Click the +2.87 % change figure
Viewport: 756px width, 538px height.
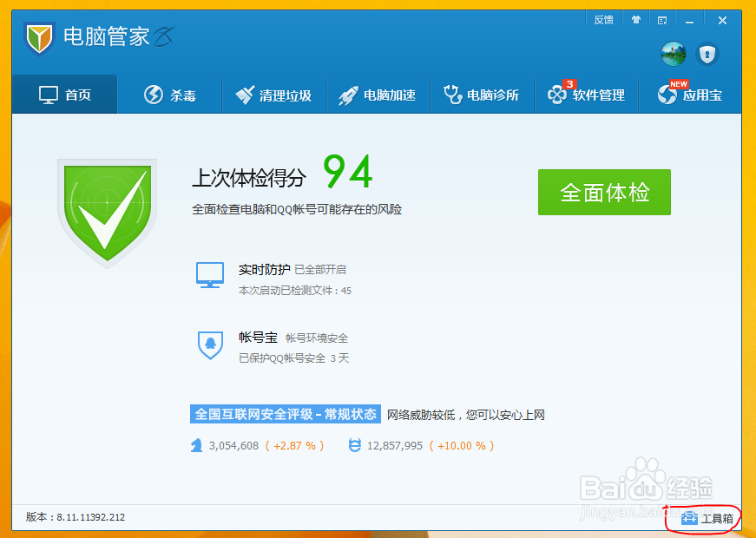pyautogui.click(x=294, y=446)
